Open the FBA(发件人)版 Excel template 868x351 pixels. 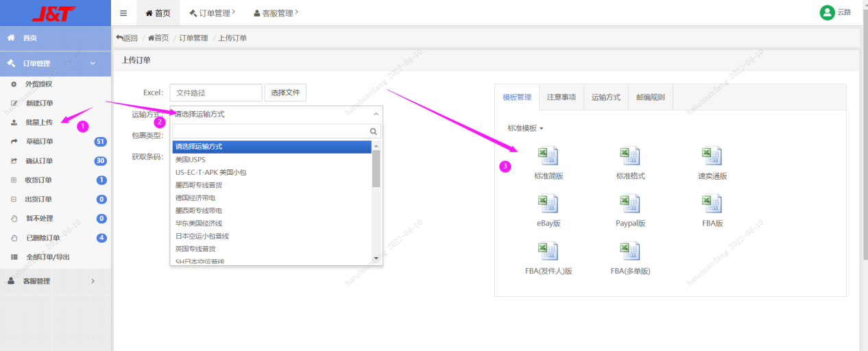point(548,258)
